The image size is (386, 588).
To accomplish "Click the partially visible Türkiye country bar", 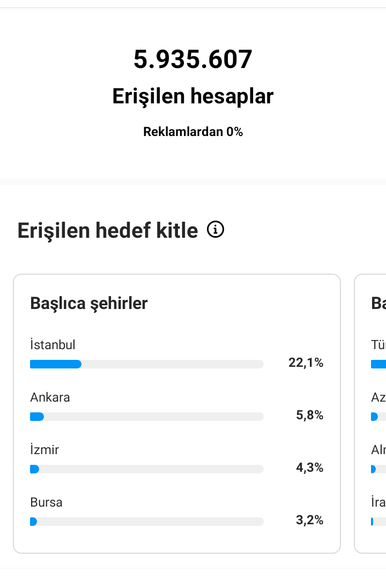I will click(378, 364).
